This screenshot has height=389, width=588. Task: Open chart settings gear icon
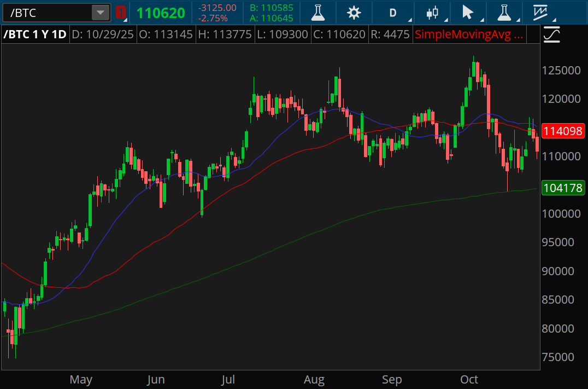click(354, 13)
